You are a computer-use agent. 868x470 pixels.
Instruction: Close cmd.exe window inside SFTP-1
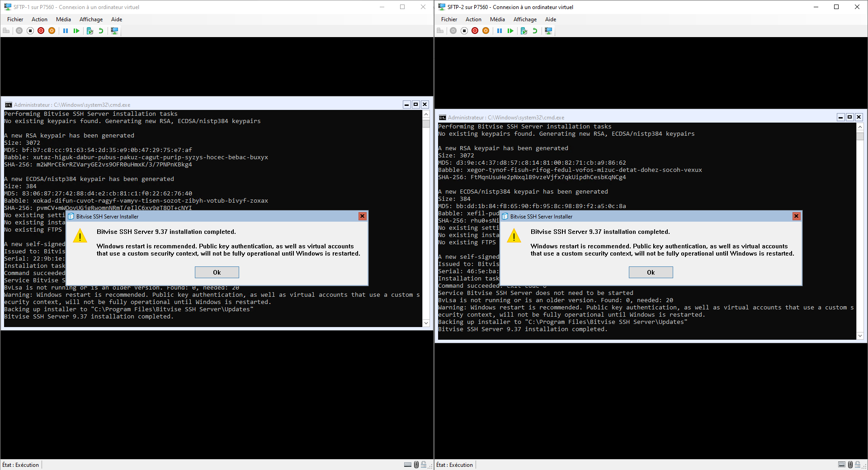tap(425, 104)
